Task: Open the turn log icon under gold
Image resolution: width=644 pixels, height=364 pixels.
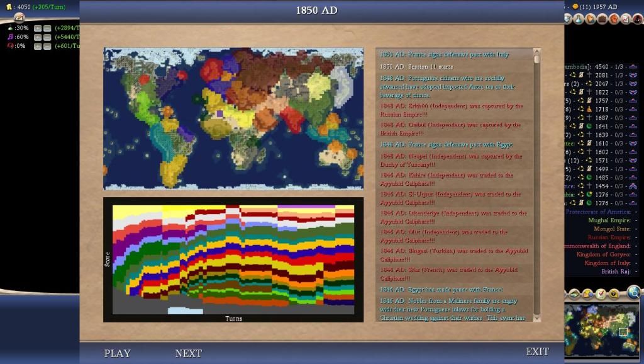Action: pos(19,17)
